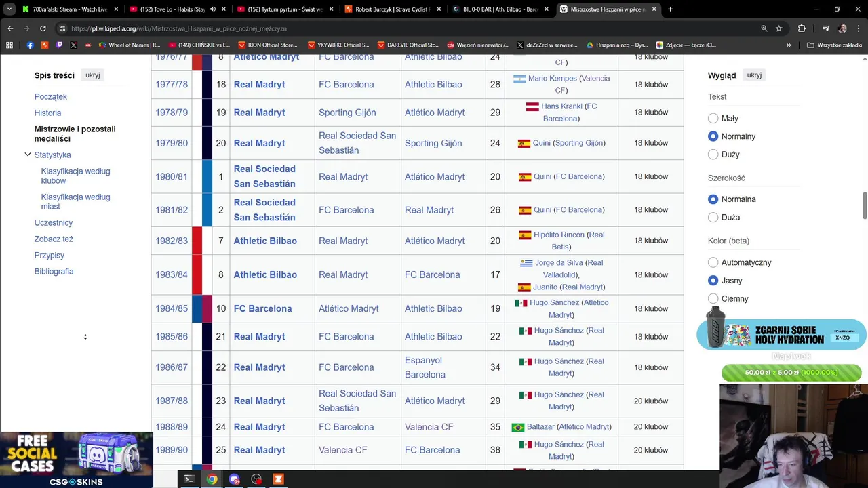Switch to the Robert Burczyk Strava tab

[393, 9]
